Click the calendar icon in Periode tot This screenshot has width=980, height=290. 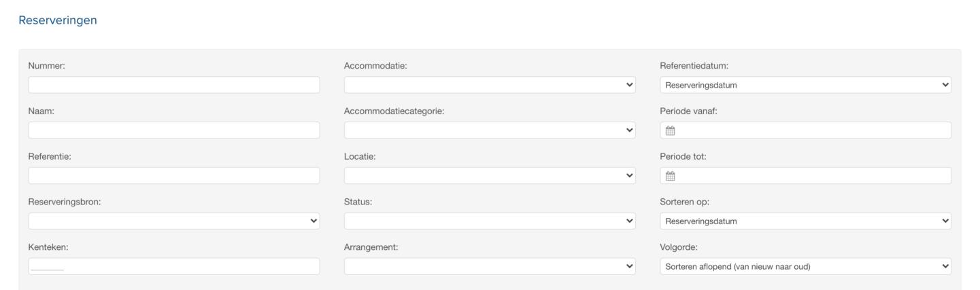[670, 176]
